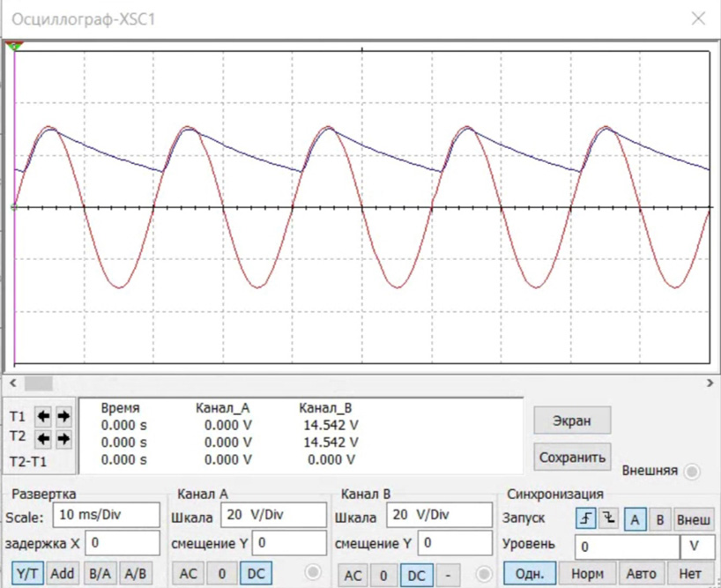Switch display mode to Add

63,574
